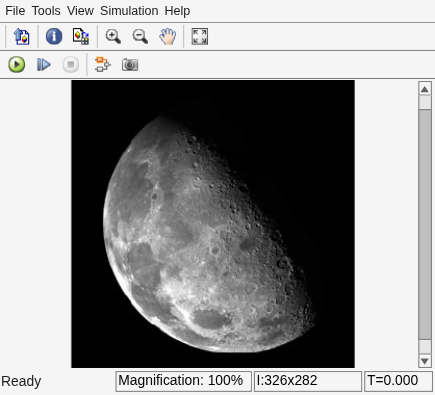Activate the pan hand tool

(x=167, y=36)
